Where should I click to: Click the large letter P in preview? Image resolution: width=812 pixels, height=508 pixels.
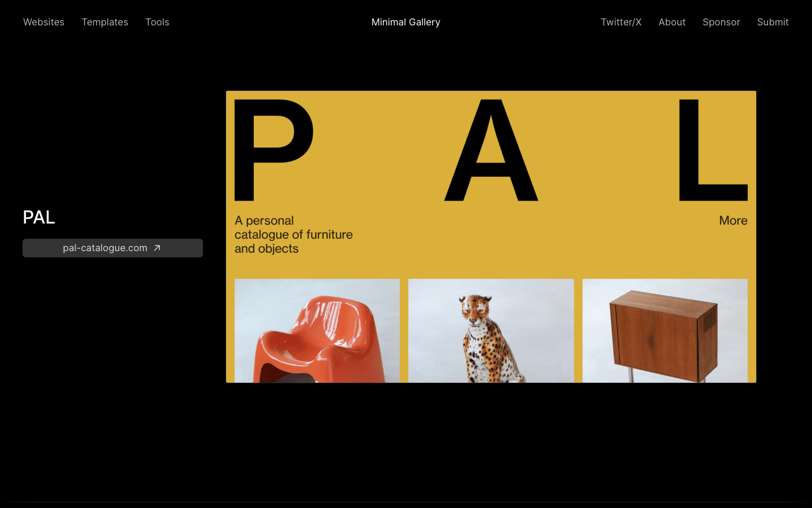pyautogui.click(x=273, y=150)
